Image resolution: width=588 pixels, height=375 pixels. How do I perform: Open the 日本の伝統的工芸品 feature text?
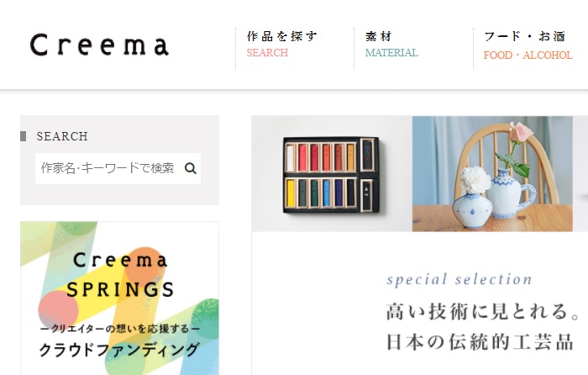pos(480,341)
